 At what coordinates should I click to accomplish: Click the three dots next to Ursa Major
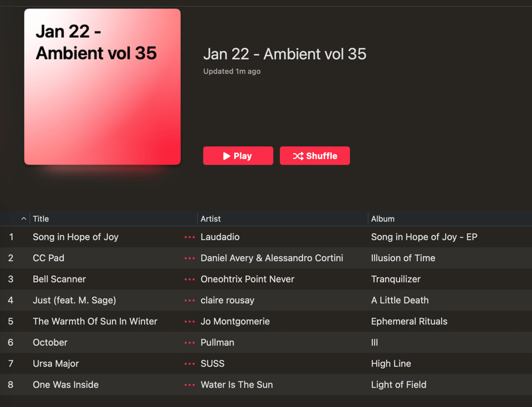[190, 363]
